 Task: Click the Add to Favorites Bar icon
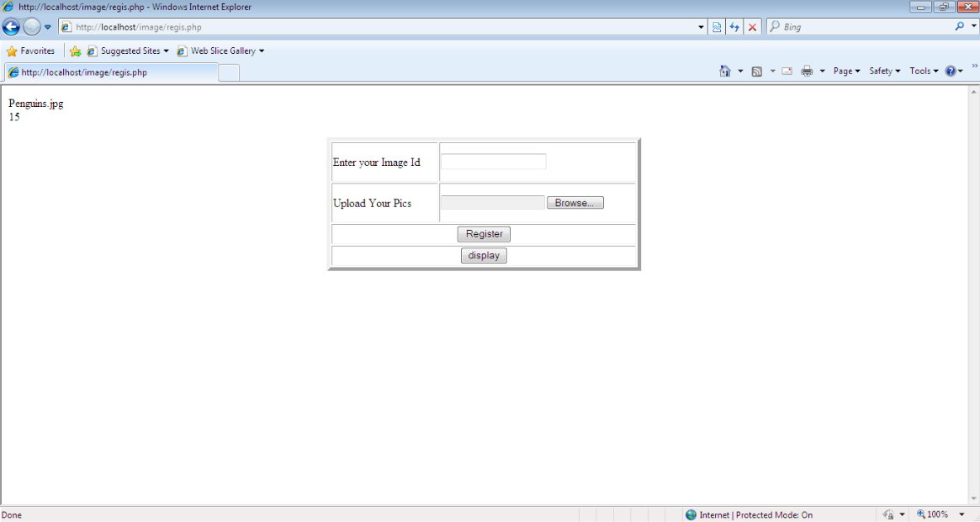pos(76,51)
